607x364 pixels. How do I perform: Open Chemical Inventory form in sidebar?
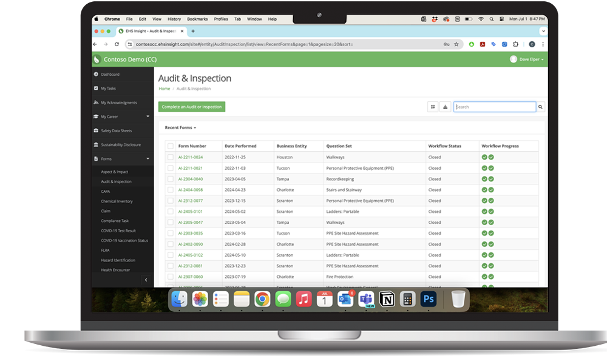pos(117,201)
